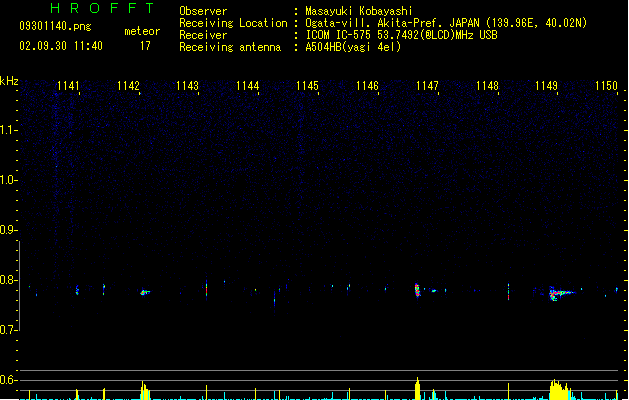This screenshot has width=629, height=400.
Task: Click the 0.8 kHz frequency label
Action: tap(8, 280)
